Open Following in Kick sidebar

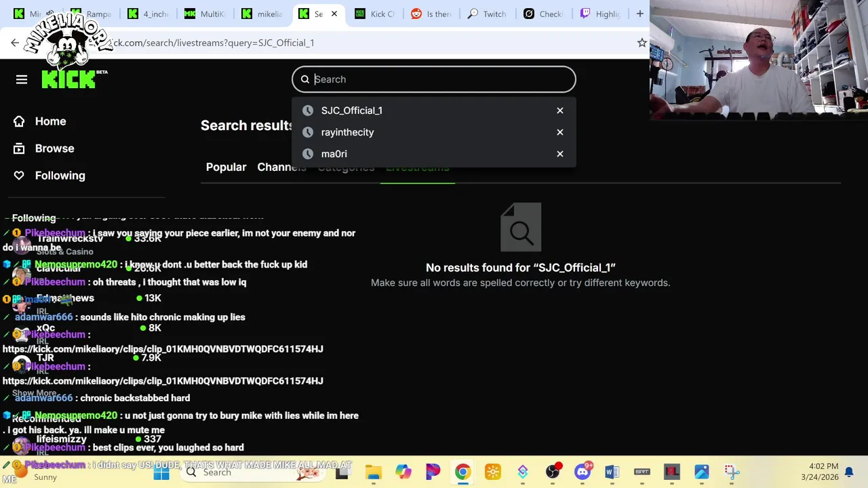[x=60, y=176]
